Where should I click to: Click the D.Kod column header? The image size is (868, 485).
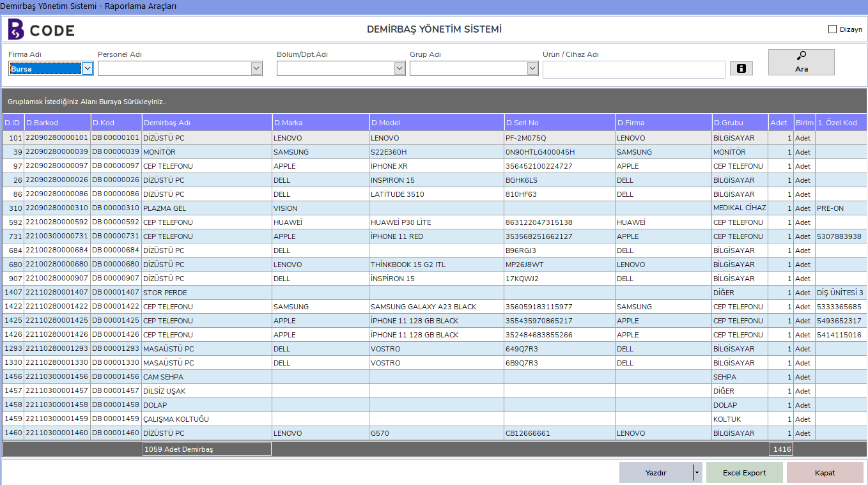click(x=116, y=123)
